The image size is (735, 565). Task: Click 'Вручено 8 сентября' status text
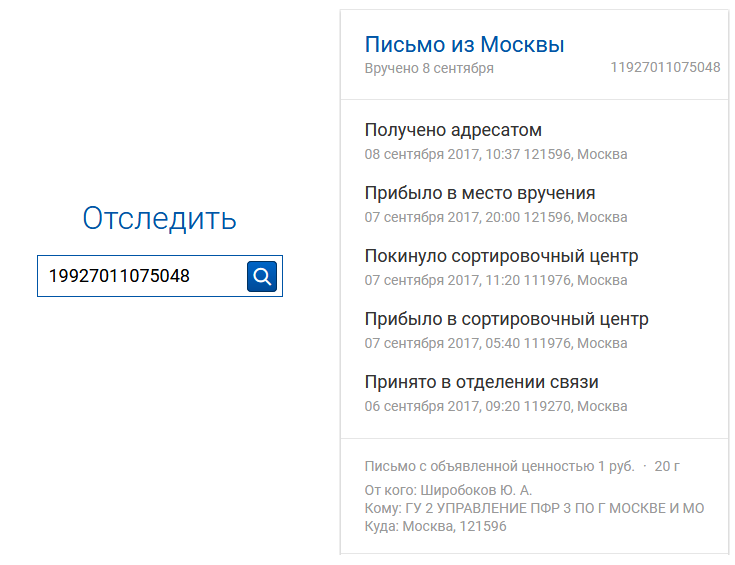[x=429, y=68]
